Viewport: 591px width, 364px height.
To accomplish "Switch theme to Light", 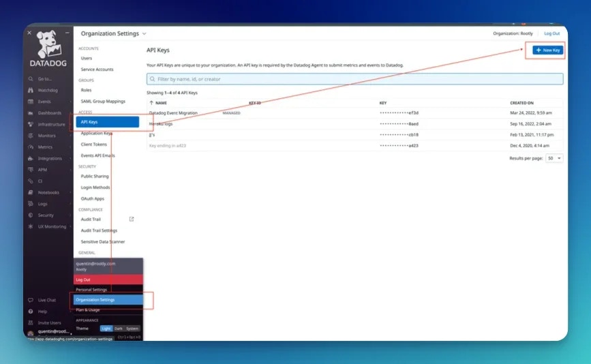I will (x=106, y=329).
